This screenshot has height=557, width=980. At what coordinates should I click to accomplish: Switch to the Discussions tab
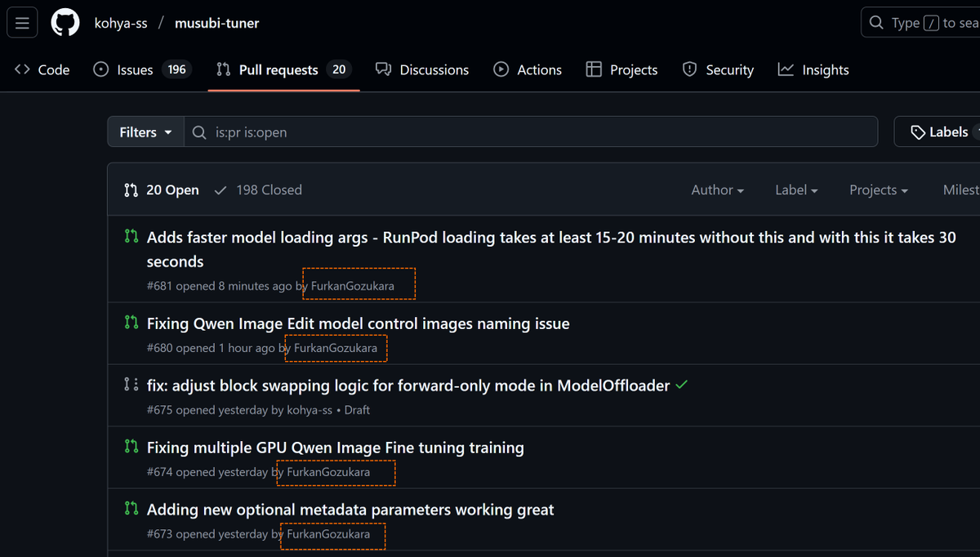(x=434, y=69)
